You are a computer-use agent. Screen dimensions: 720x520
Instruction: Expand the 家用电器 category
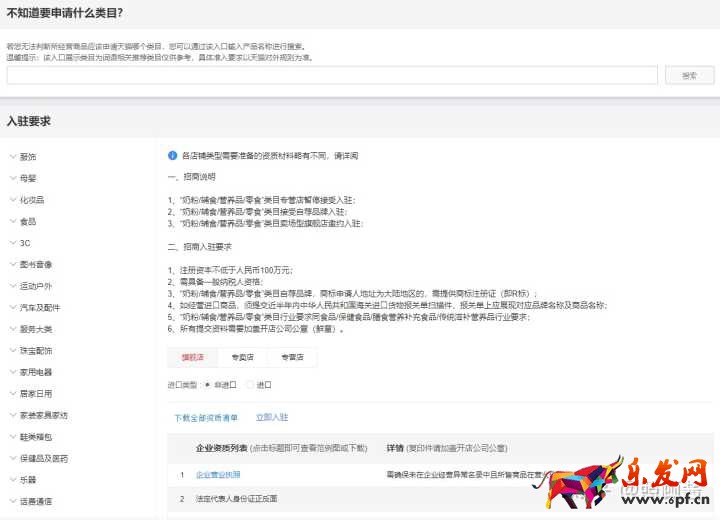[x=36, y=372]
